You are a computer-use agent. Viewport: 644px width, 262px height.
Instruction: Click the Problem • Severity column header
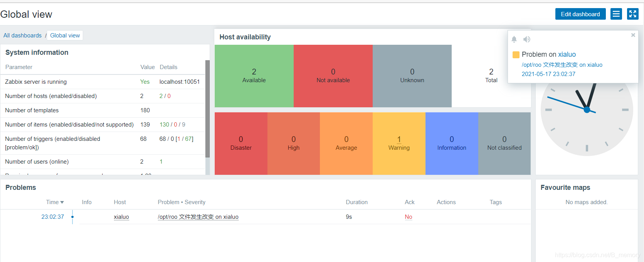[182, 202]
